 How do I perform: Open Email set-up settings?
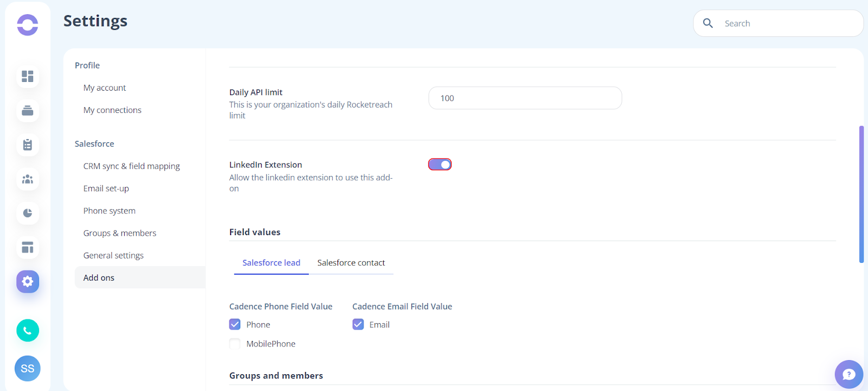coord(106,188)
